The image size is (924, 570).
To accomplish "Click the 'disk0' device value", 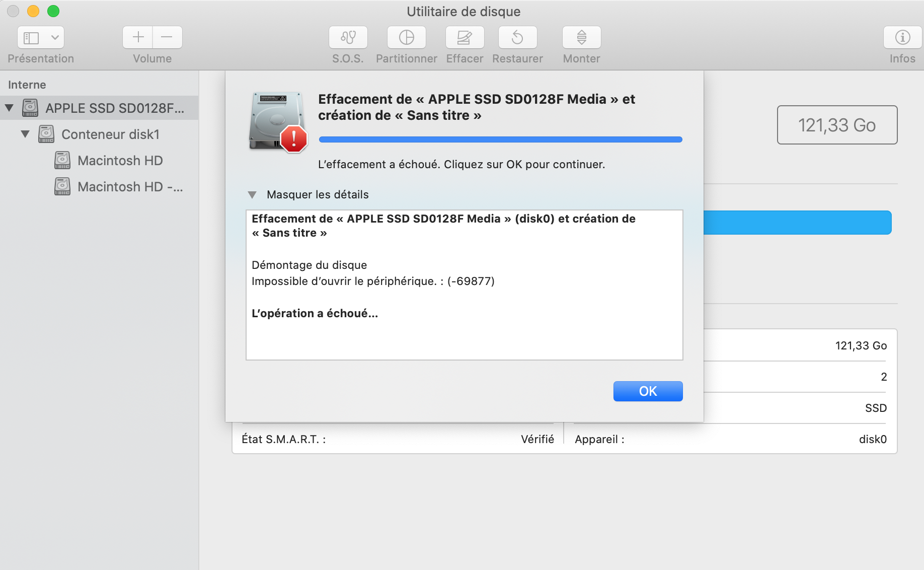I will tap(873, 439).
